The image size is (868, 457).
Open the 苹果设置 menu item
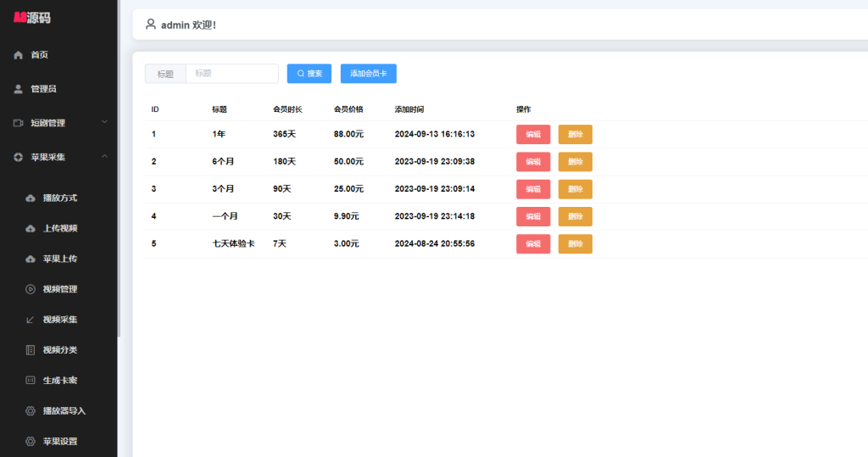coord(59,442)
